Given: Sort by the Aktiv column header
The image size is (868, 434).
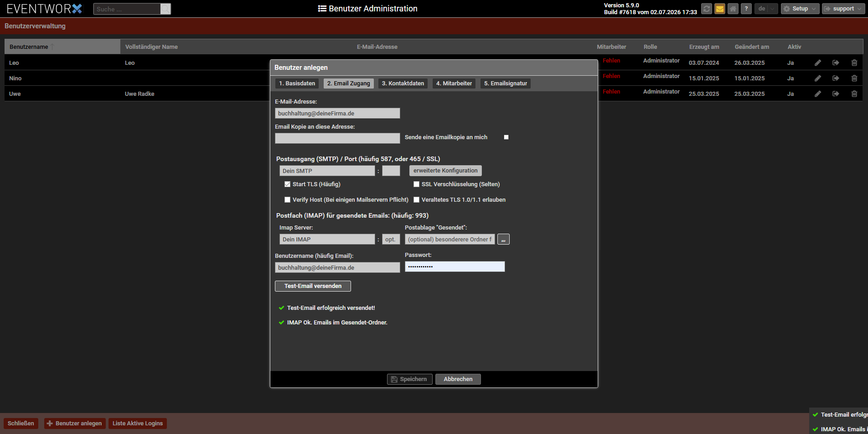Looking at the screenshot, I should (x=794, y=47).
